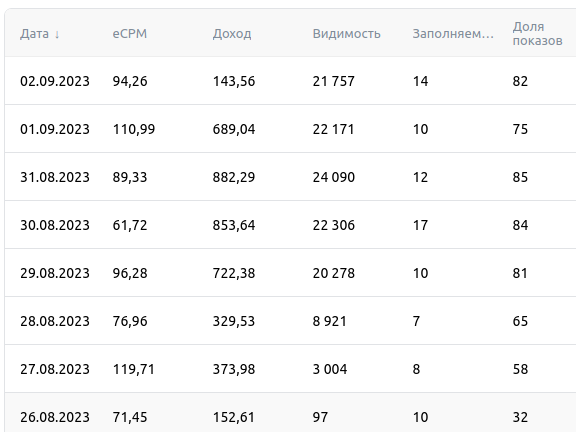Click income value 329,53

point(234,321)
